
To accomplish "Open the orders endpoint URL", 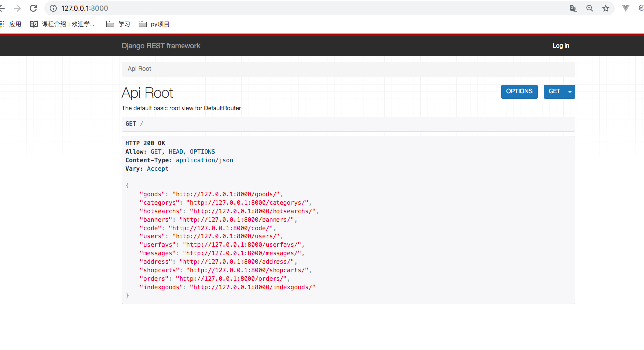I will click(231, 279).
